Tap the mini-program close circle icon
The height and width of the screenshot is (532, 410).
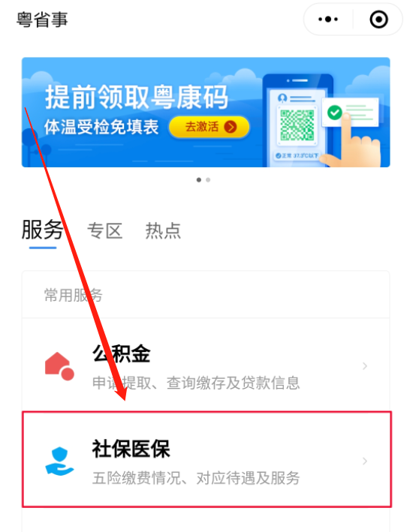(x=378, y=20)
